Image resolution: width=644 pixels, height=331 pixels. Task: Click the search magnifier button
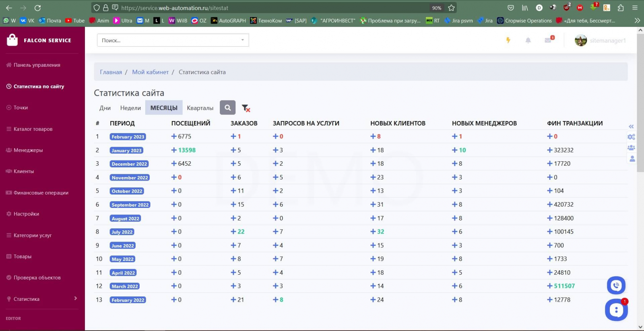(227, 107)
